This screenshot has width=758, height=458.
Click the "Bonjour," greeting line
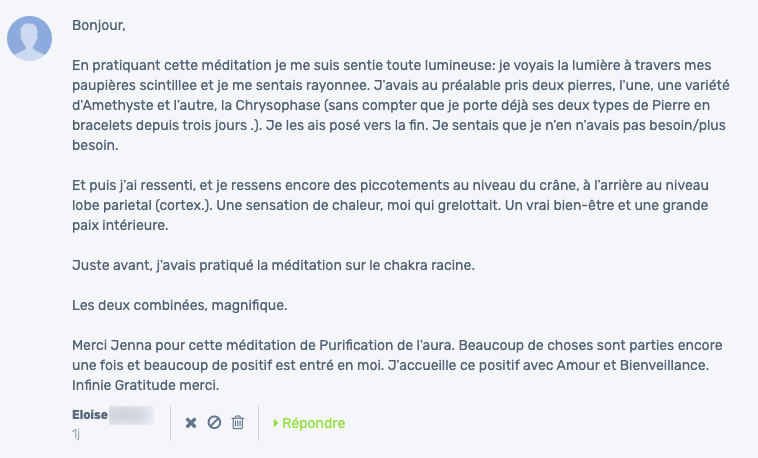(99, 25)
